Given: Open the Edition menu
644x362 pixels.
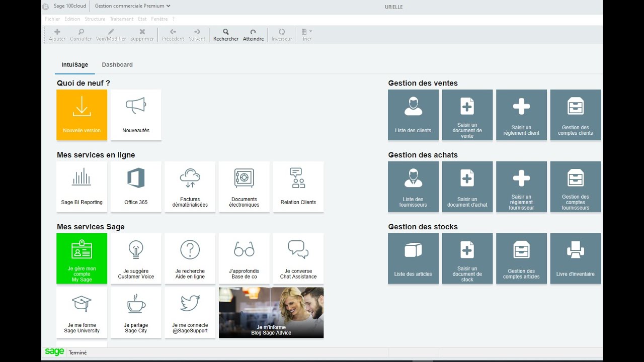Looking at the screenshot, I should [x=72, y=19].
